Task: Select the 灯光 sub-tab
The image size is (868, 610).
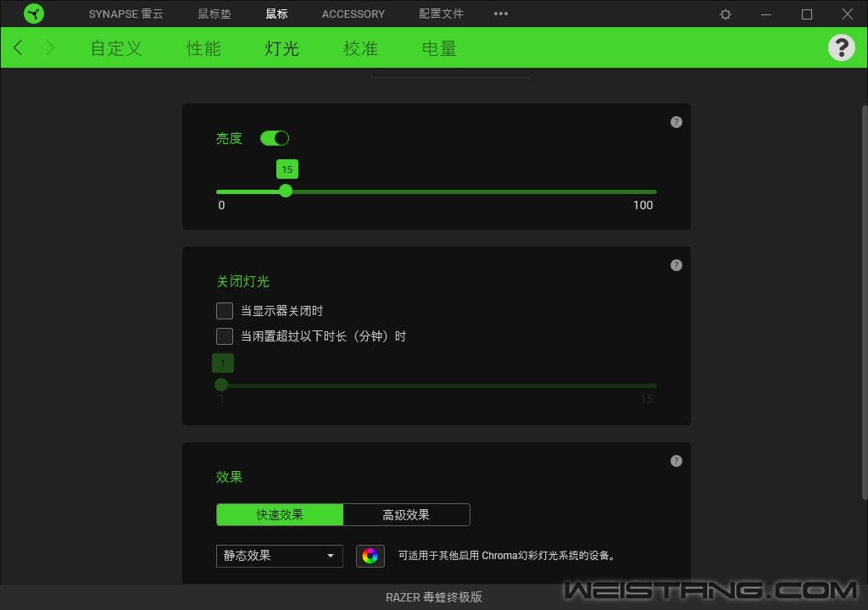Action: point(281,48)
